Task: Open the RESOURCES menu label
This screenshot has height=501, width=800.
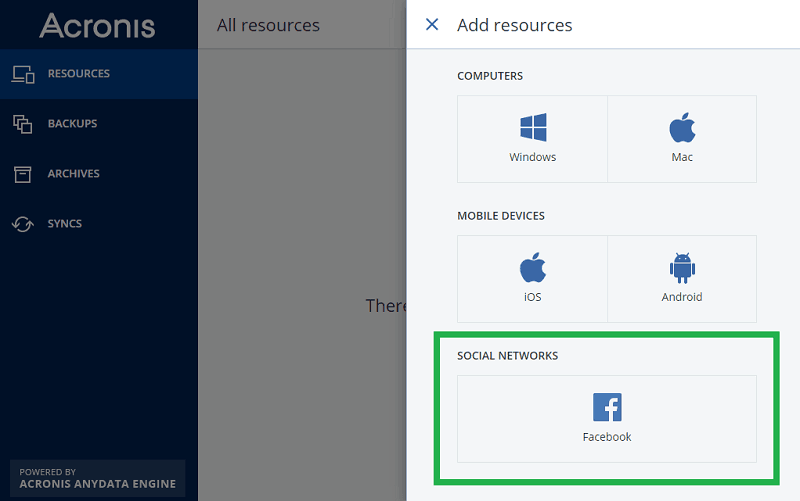Action: click(x=79, y=74)
